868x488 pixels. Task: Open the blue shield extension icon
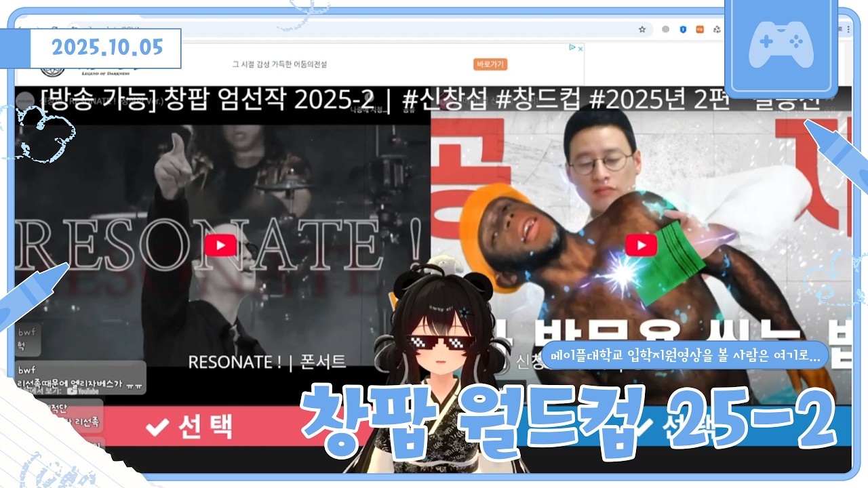[x=682, y=29]
